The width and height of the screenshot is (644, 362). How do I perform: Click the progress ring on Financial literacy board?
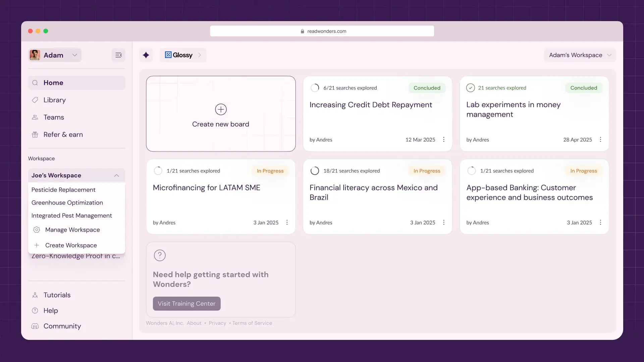(315, 171)
